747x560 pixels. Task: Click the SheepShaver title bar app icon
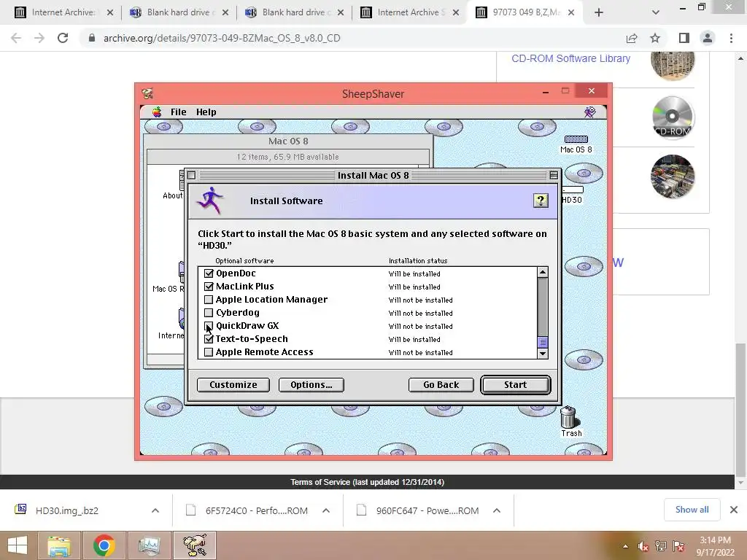pyautogui.click(x=147, y=94)
